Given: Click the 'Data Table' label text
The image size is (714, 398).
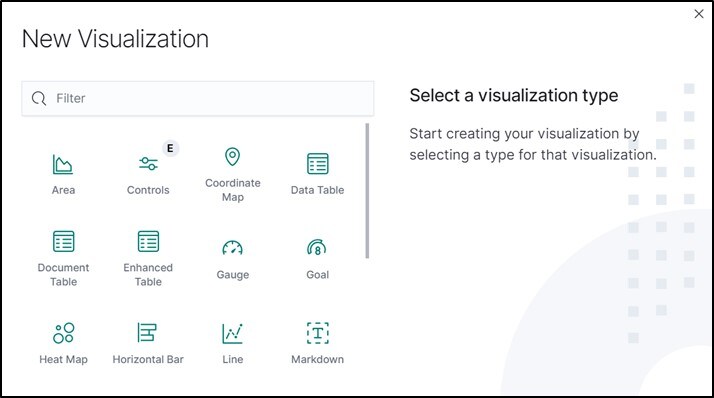Looking at the screenshot, I should [317, 190].
